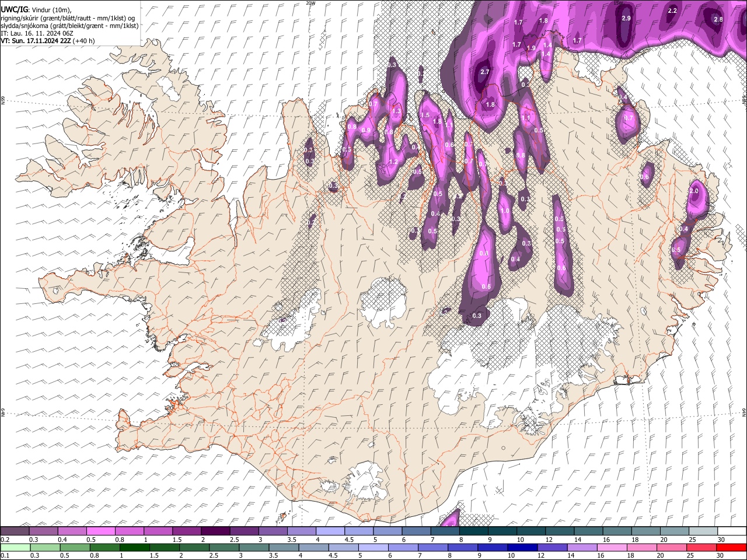
Task: Click the 'slydda/snjókoma' legend description line
Action: [69, 26]
